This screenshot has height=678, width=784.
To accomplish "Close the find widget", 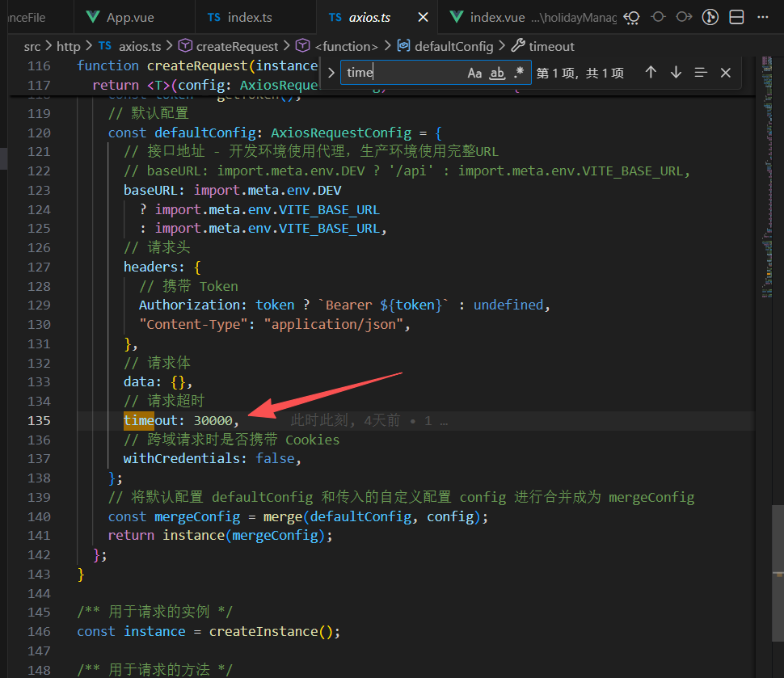I will [726, 73].
